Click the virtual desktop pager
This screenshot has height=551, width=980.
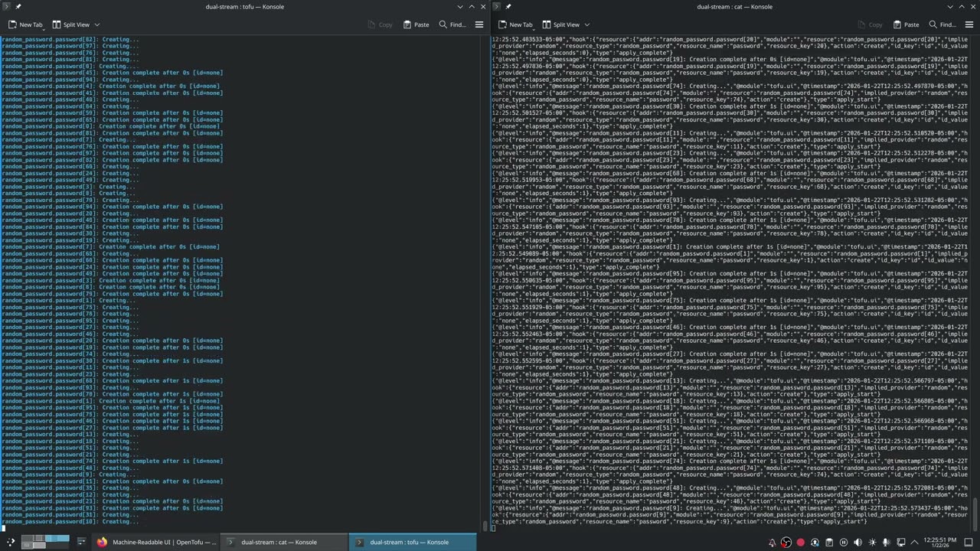(45, 542)
